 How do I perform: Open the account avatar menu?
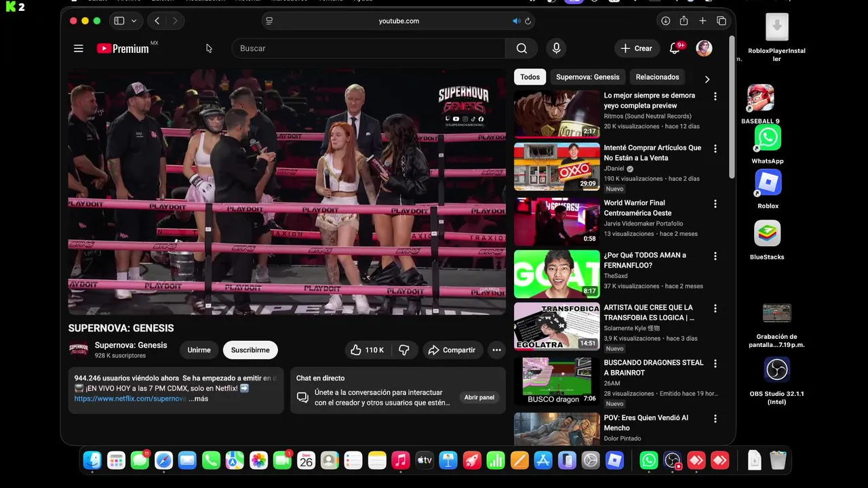pos(704,48)
